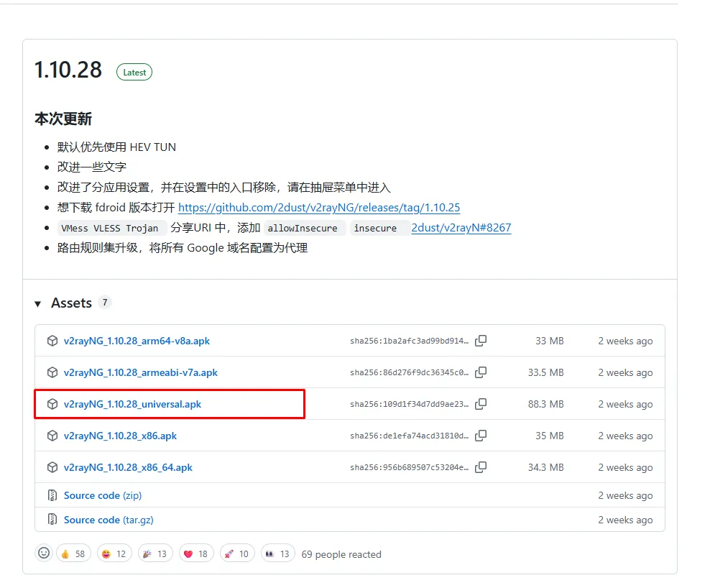Toggle the heart reaction
The image size is (710, 588).
[195, 553]
